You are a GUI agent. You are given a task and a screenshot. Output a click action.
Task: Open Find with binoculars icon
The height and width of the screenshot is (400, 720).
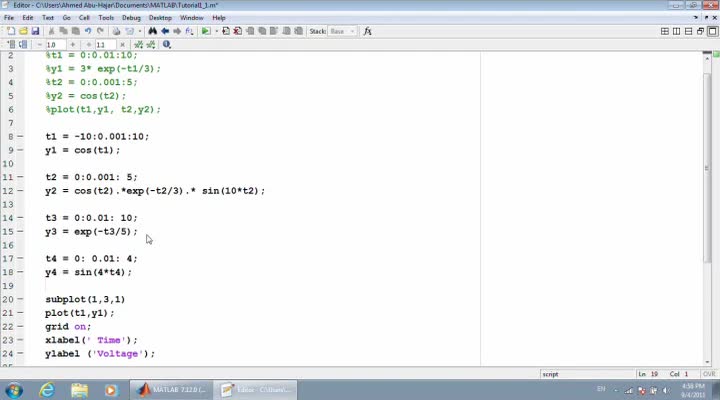(152, 31)
